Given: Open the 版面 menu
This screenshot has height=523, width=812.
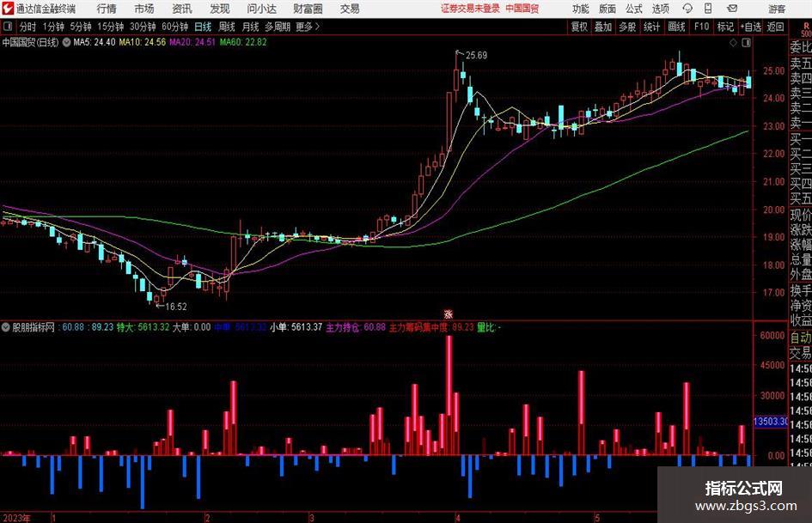Looking at the screenshot, I should tap(607, 9).
